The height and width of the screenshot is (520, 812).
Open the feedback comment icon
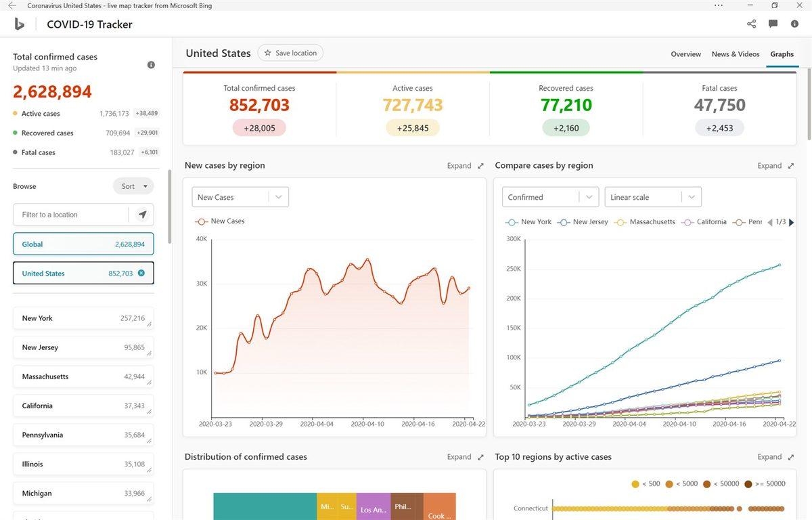772,23
